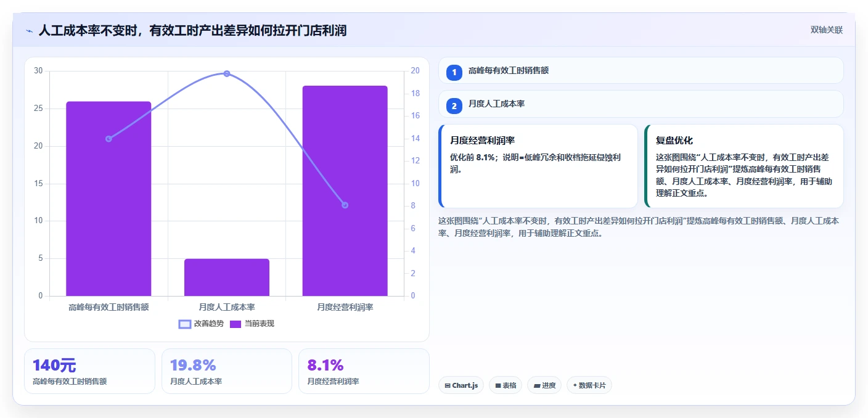
Task: Click the 数据卡片 tag button
Action: click(589, 385)
